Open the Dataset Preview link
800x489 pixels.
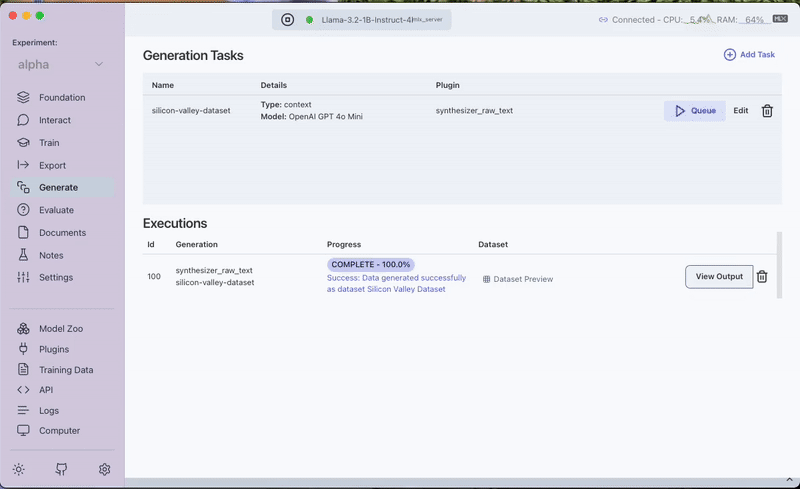click(518, 279)
